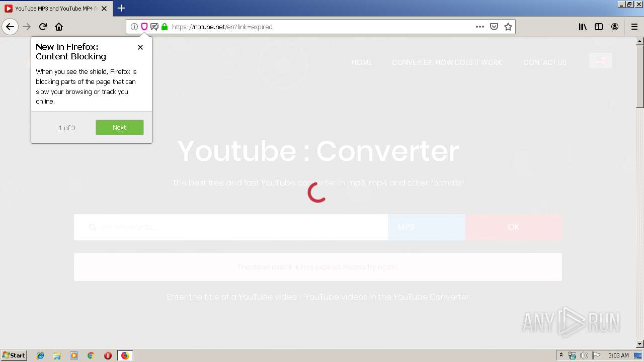Click the network tray icon
This screenshot has height=362, width=644.
pos(572,355)
